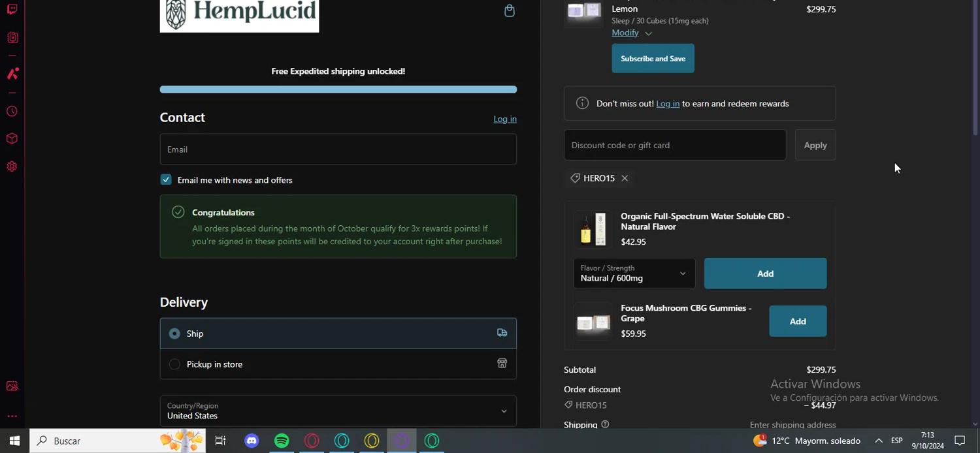Click Free Expedited shipping unlocked text
This screenshot has height=453, width=980.
[x=338, y=71]
